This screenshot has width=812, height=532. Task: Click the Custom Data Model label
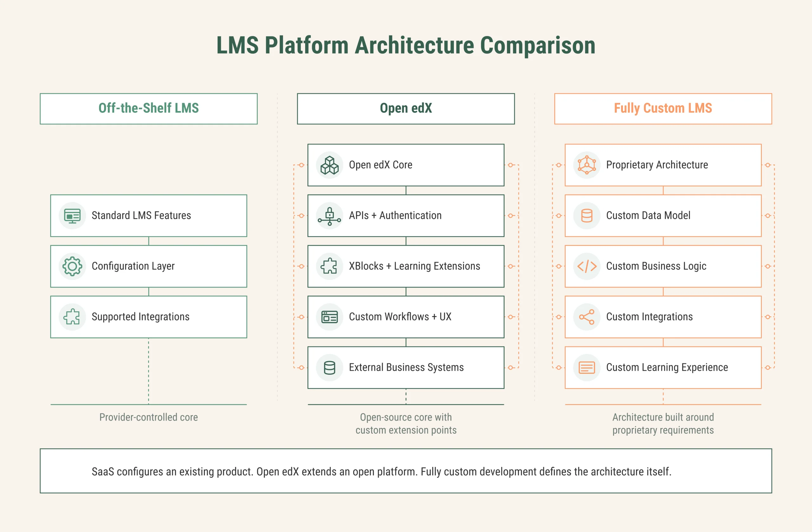[x=648, y=216]
